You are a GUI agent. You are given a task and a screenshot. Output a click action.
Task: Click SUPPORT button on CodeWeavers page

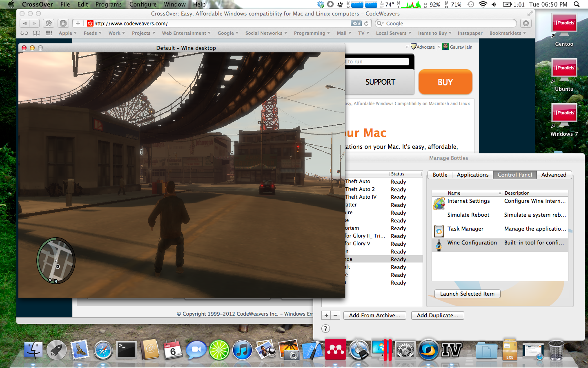[380, 82]
